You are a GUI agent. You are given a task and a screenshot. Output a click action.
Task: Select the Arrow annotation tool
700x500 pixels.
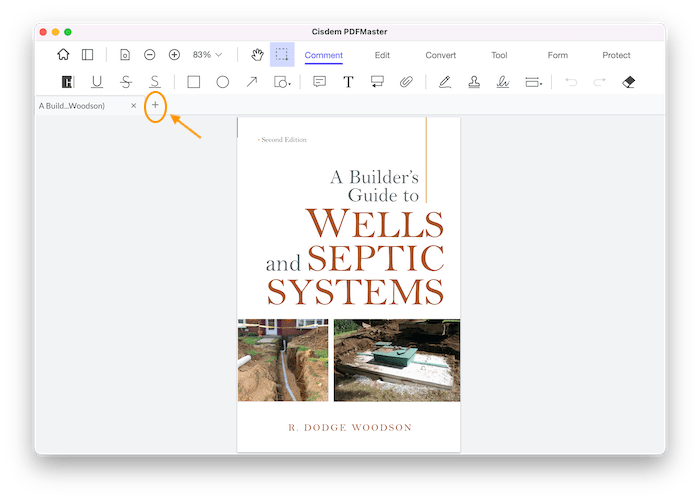coord(252,82)
